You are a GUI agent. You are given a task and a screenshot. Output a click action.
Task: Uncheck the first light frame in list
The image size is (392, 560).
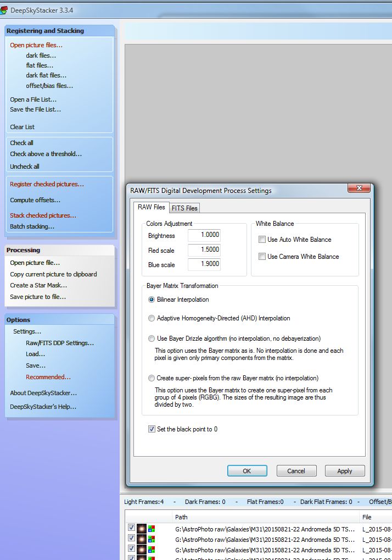pos(131,527)
